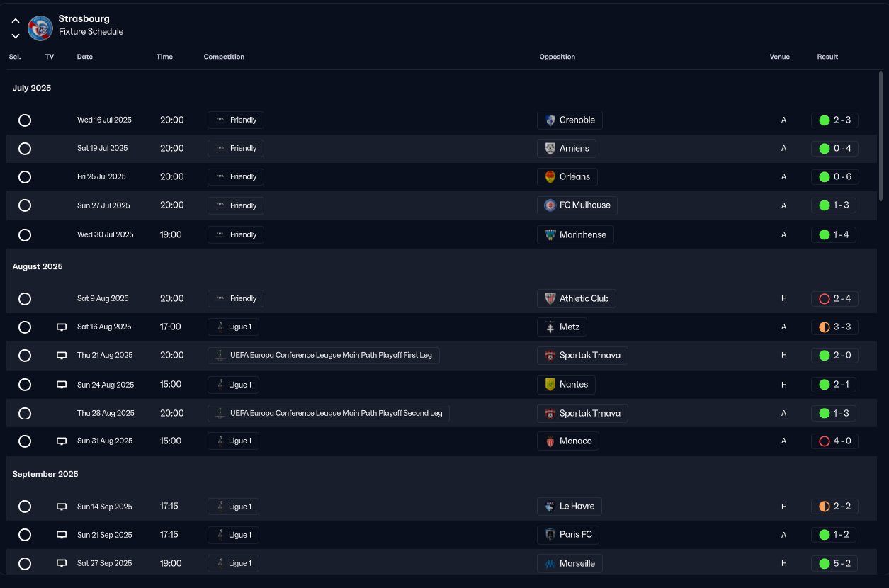Select the FC Mulhouse fixture radio button
The width and height of the screenshot is (889, 588).
pyautogui.click(x=25, y=205)
